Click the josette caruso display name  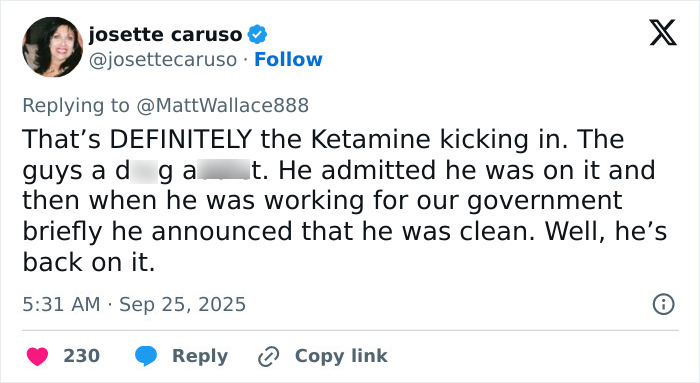click(x=165, y=34)
